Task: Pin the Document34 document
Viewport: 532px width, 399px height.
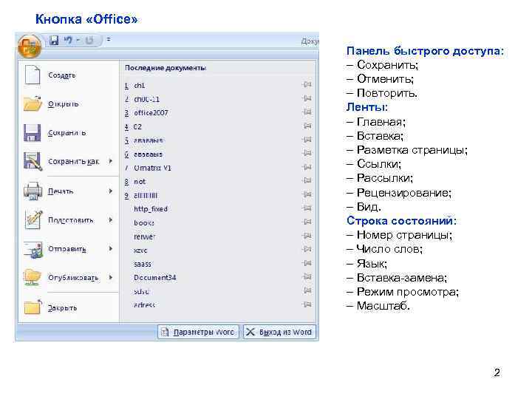Action: click(307, 276)
